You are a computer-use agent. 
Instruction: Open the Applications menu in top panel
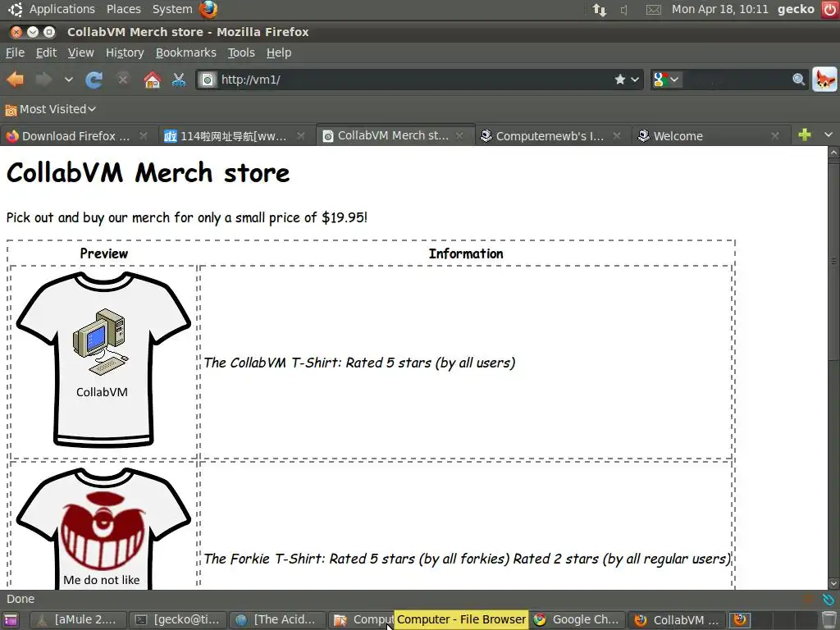pos(62,9)
